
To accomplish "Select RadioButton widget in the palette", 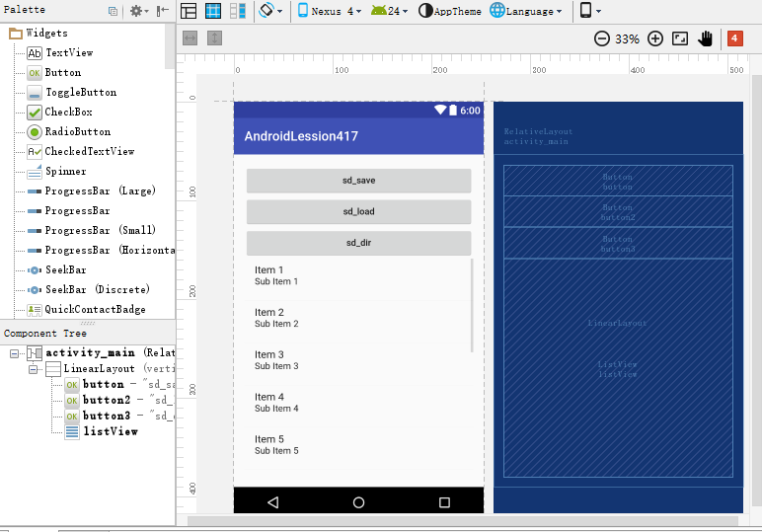I will coord(68,131).
